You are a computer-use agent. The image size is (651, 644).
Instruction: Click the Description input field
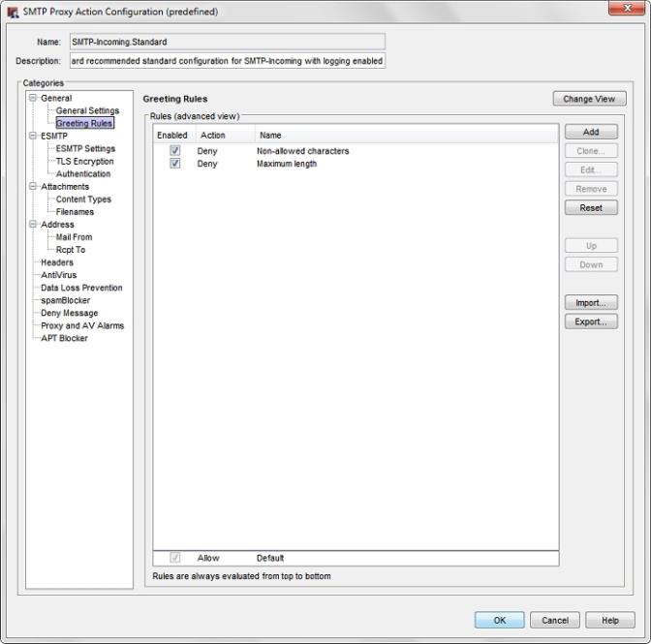[x=228, y=61]
